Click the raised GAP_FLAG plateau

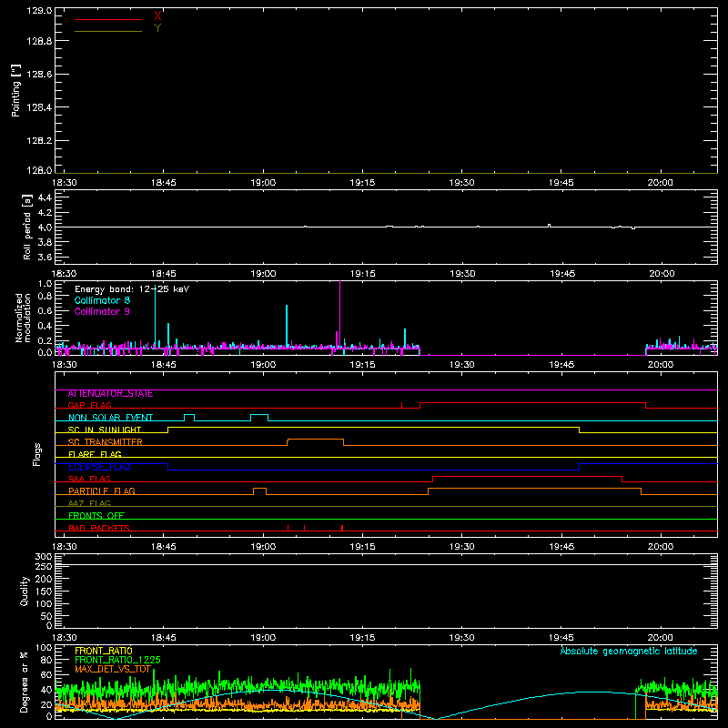(532, 403)
